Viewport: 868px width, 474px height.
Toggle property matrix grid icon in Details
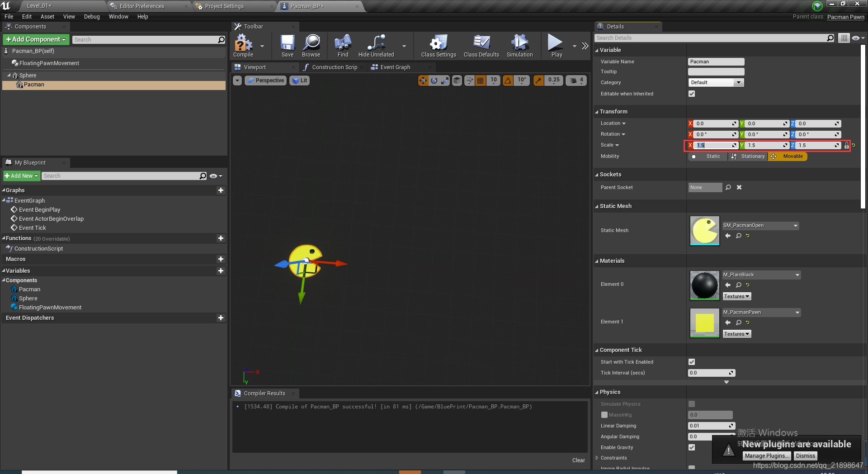(x=844, y=38)
